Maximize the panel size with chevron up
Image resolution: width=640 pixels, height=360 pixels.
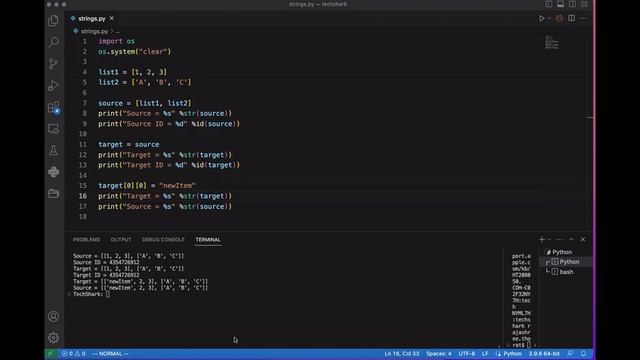571,240
